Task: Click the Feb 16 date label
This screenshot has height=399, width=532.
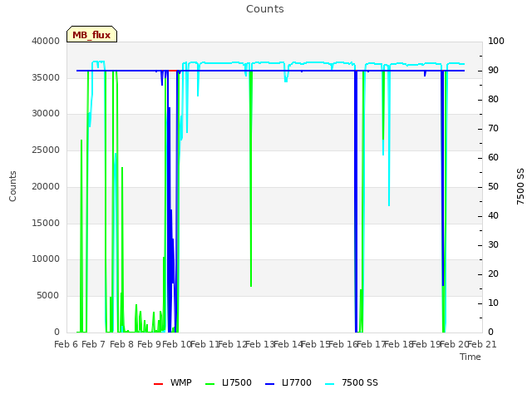Action: point(343,344)
